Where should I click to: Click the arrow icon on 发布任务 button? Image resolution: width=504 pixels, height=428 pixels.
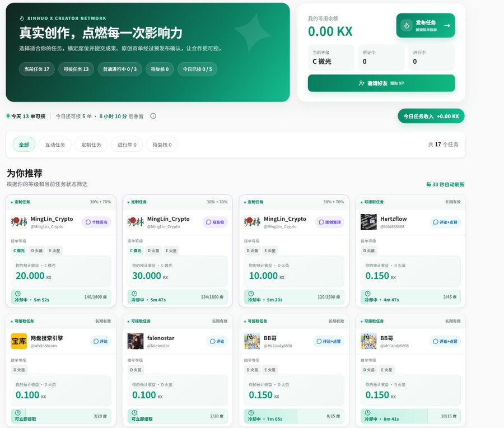[447, 25]
